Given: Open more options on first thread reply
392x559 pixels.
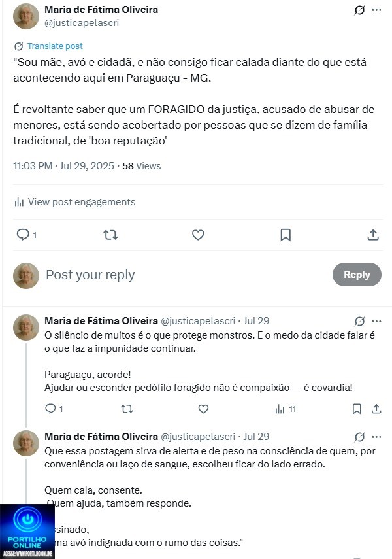Looking at the screenshot, I should [x=376, y=321].
